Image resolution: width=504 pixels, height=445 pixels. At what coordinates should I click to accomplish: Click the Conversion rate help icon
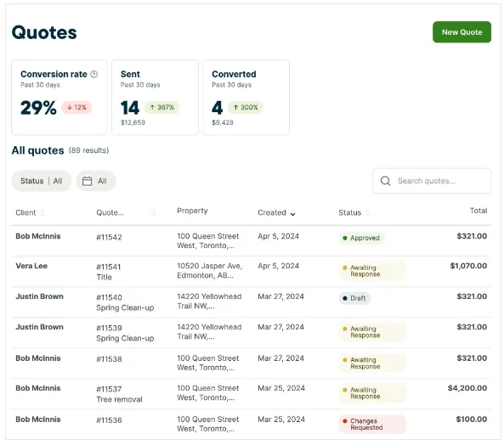93,74
